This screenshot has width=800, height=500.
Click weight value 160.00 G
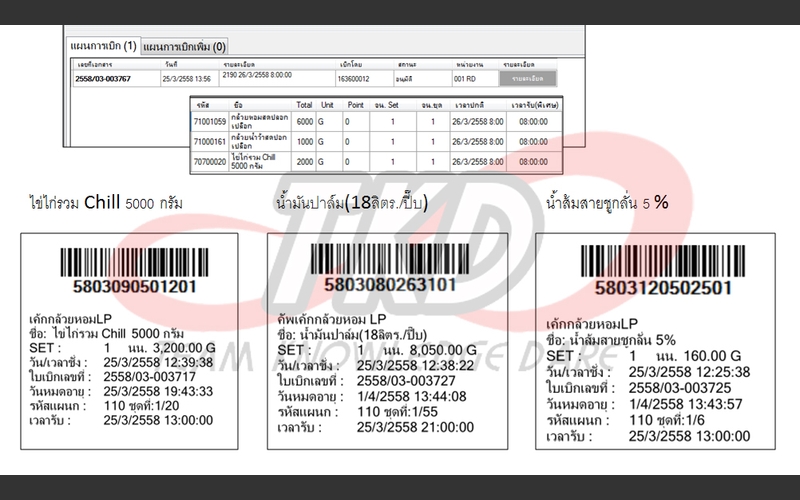[712, 356]
